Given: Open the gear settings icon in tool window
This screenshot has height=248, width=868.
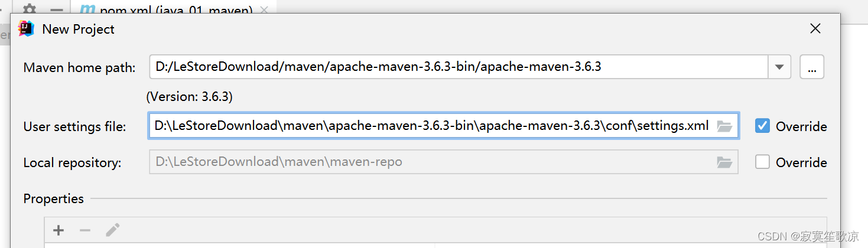Looking at the screenshot, I should [x=29, y=10].
